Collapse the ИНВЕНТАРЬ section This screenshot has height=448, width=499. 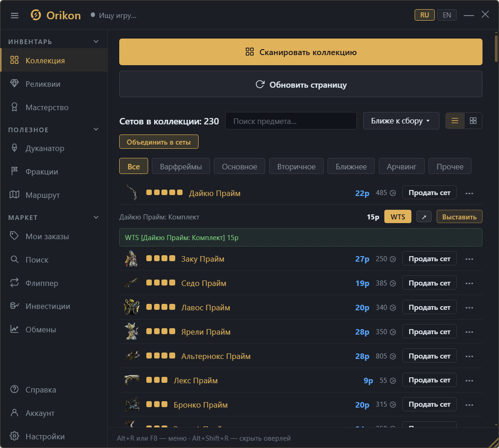[96, 41]
